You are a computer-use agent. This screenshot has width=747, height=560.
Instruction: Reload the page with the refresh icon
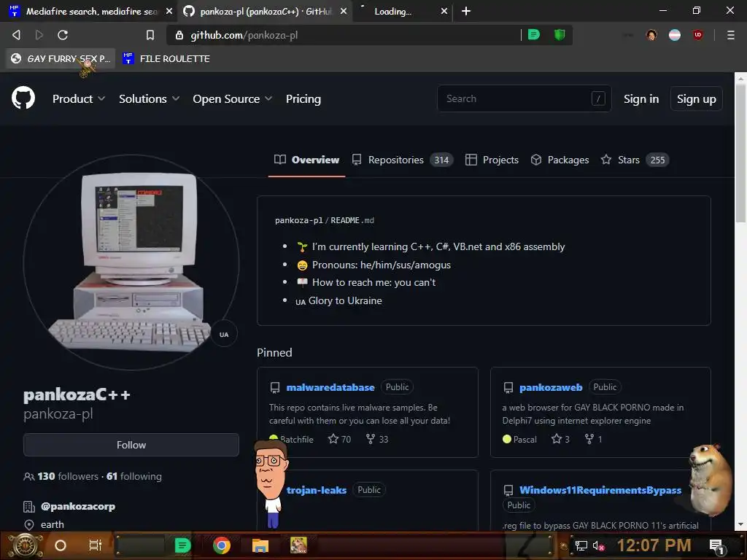pos(63,35)
